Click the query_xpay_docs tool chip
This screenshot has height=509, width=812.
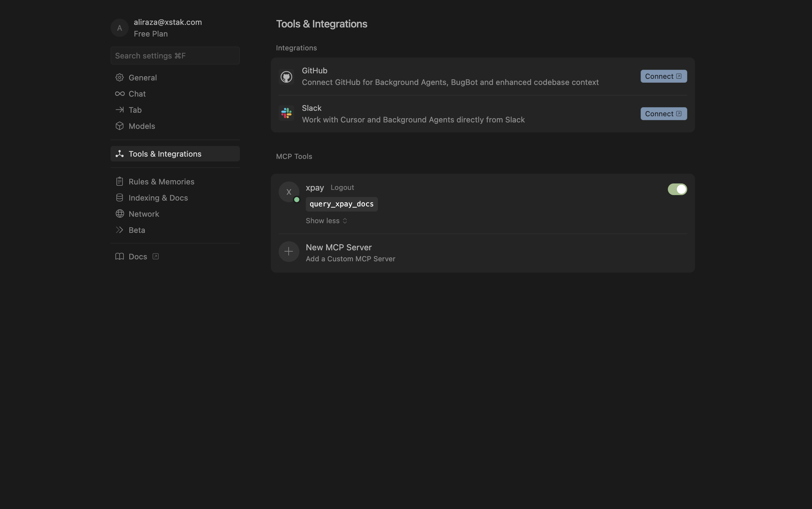coord(342,204)
